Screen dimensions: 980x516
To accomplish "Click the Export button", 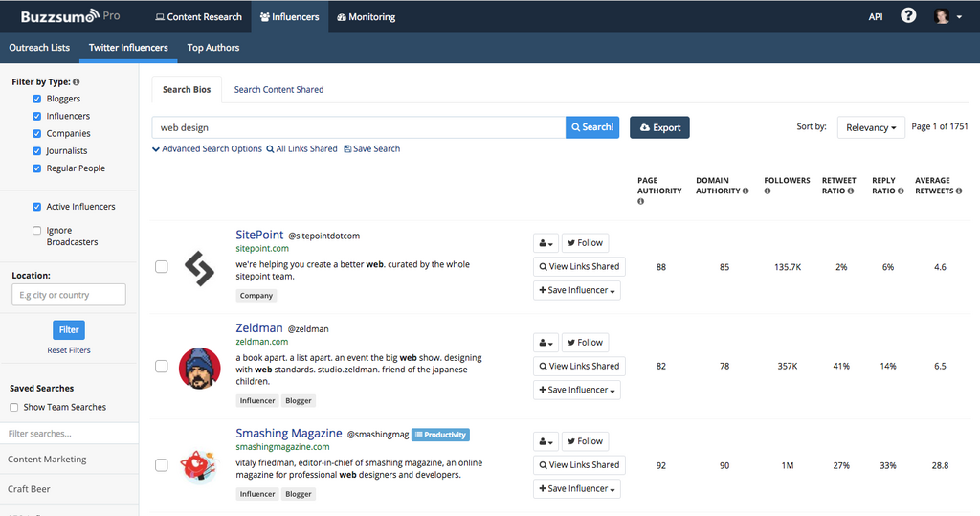I will pyautogui.click(x=659, y=127).
